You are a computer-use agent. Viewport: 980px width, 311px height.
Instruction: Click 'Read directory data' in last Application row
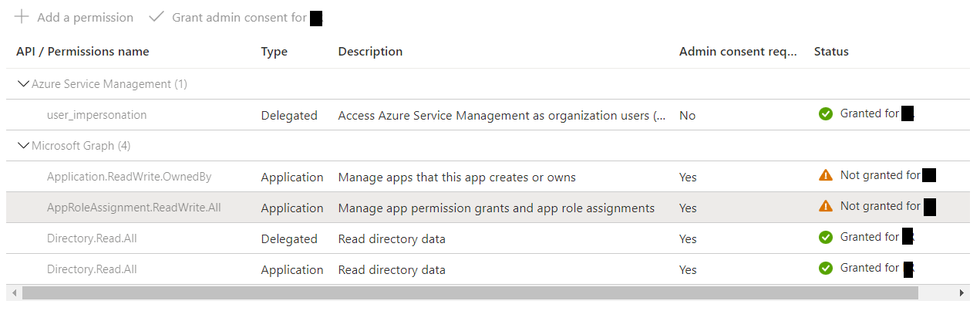392,269
